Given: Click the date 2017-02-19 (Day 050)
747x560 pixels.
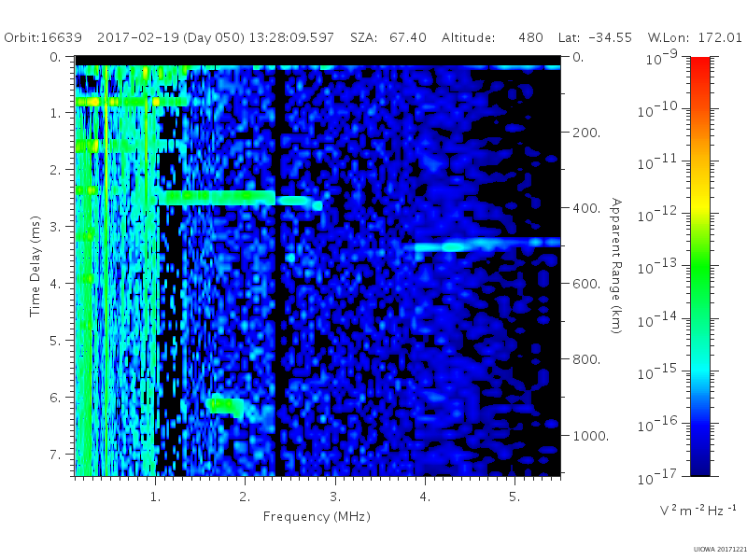Looking at the screenshot, I should tap(171, 38).
